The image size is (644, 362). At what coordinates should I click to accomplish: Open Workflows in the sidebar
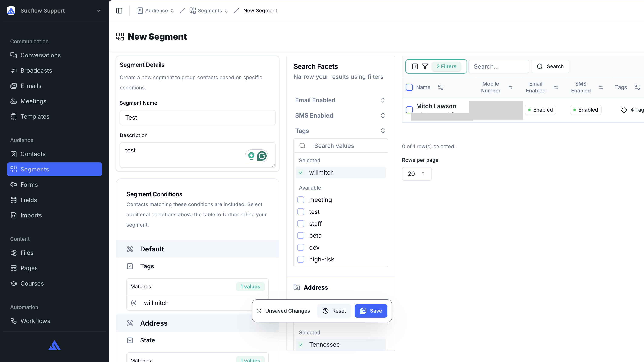[54, 321]
